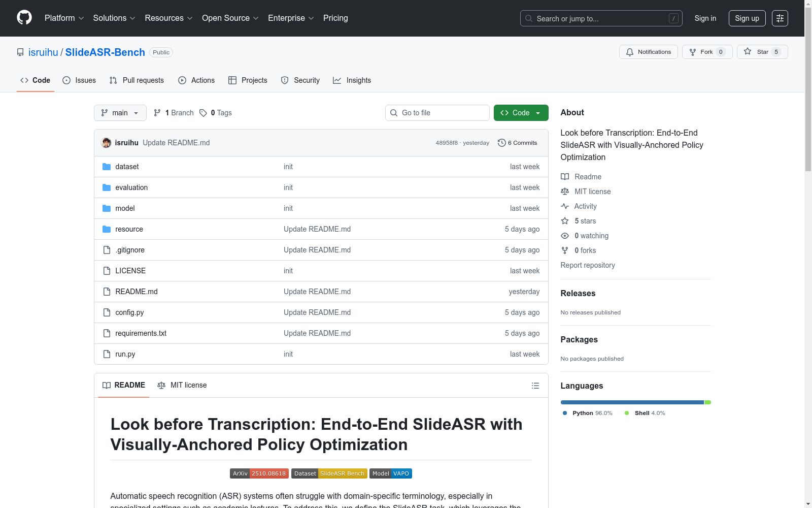This screenshot has width=812, height=508.
Task: Click the dataset folder icon
Action: click(x=107, y=167)
